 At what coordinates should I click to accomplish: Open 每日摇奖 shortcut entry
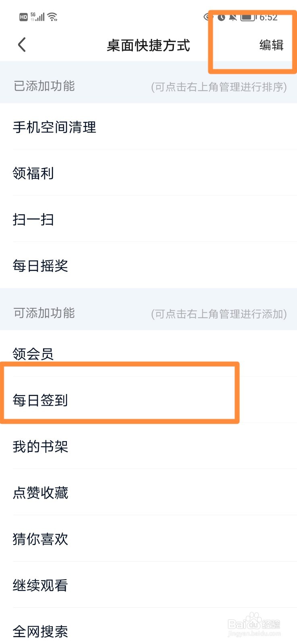40,266
